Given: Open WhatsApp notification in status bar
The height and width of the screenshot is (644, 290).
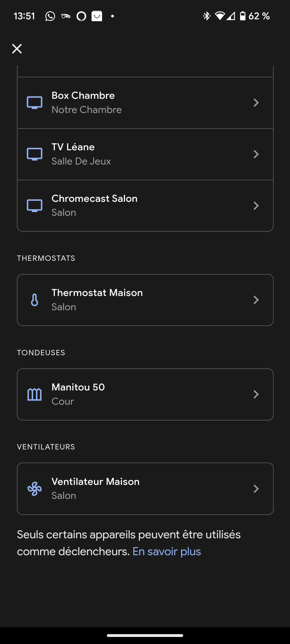Looking at the screenshot, I should click(x=50, y=16).
